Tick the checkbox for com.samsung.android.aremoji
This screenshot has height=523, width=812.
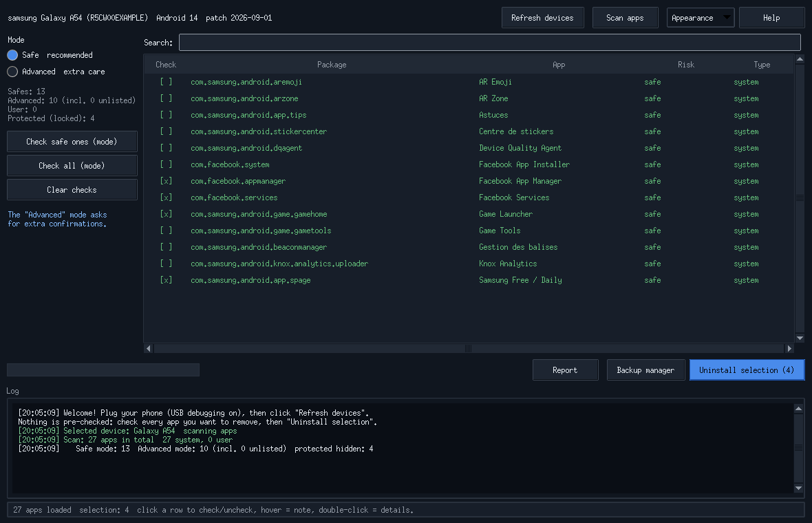click(166, 82)
